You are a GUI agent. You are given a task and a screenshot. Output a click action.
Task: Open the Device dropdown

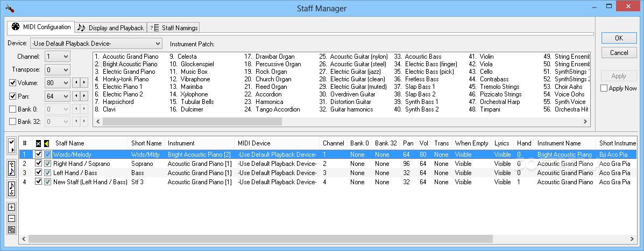click(x=96, y=44)
